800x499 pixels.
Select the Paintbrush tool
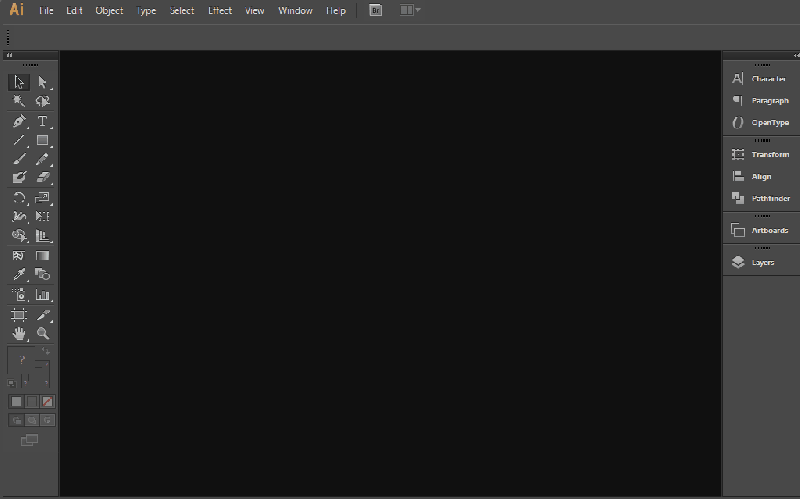tap(19, 159)
